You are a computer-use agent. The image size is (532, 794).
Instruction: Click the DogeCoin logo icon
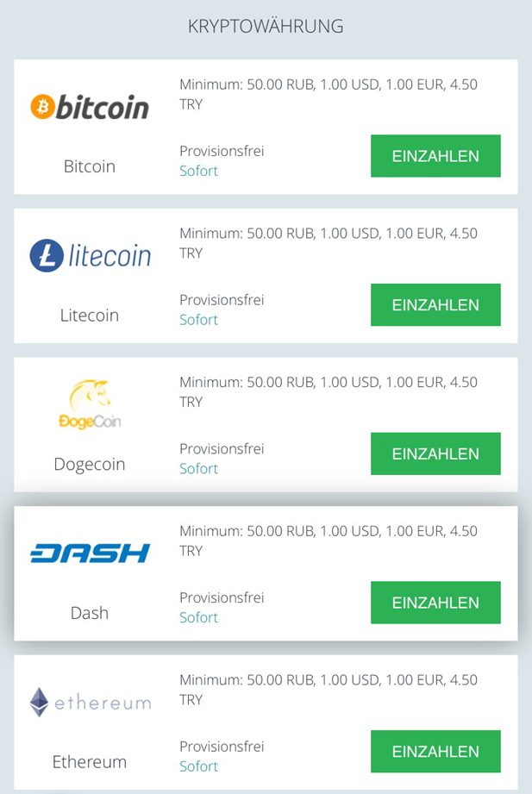coord(90,404)
